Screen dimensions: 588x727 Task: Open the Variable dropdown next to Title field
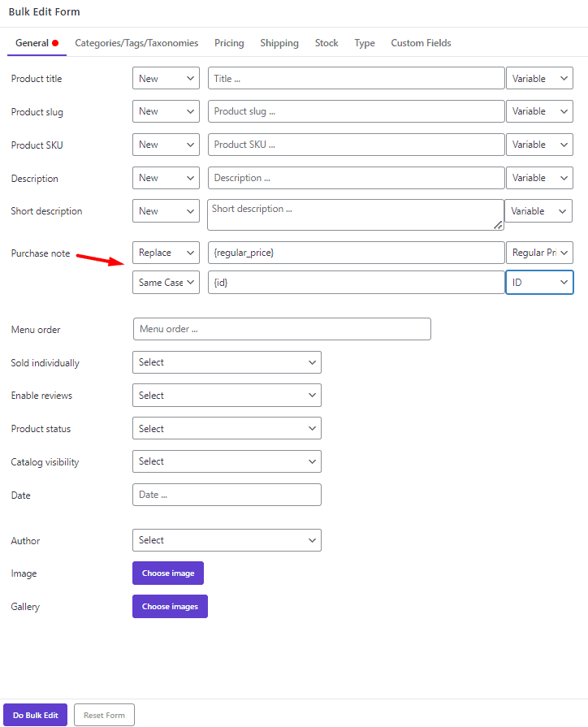[539, 78]
